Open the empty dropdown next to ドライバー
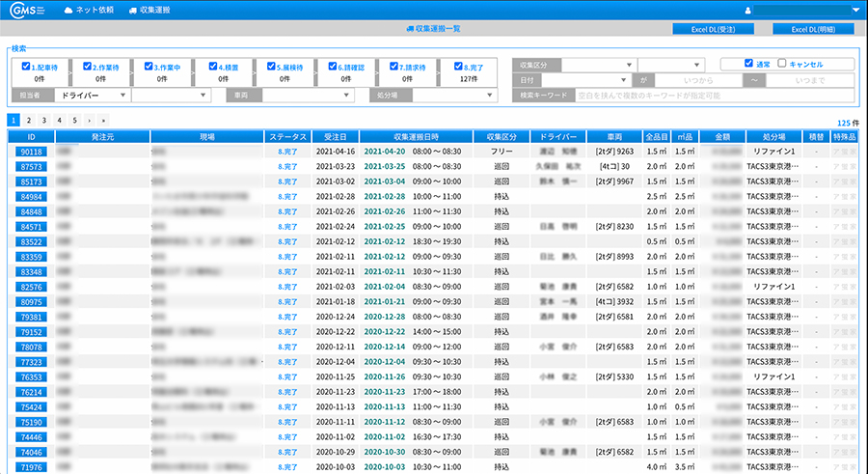868x474 pixels. (x=171, y=96)
